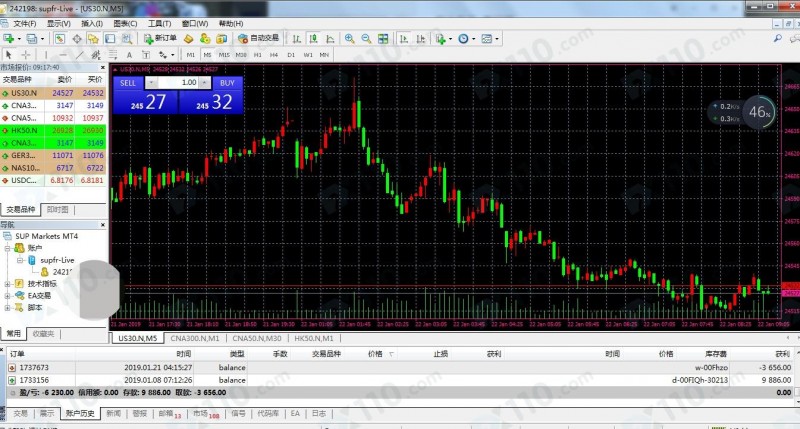Select the crosshair cursor tool

pyautogui.click(x=25, y=54)
